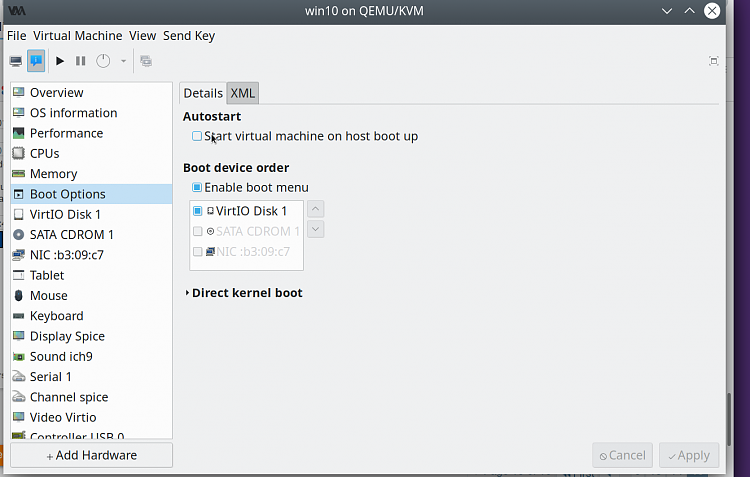Viewport: 750px width, 477px height.
Task: Select Keyboard icon in sidebar
Action: [19, 316]
